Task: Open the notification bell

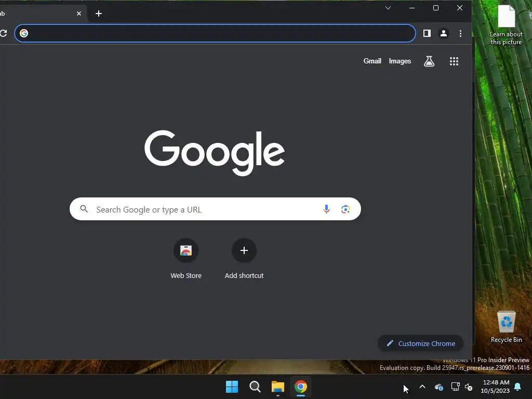Action: (x=518, y=387)
